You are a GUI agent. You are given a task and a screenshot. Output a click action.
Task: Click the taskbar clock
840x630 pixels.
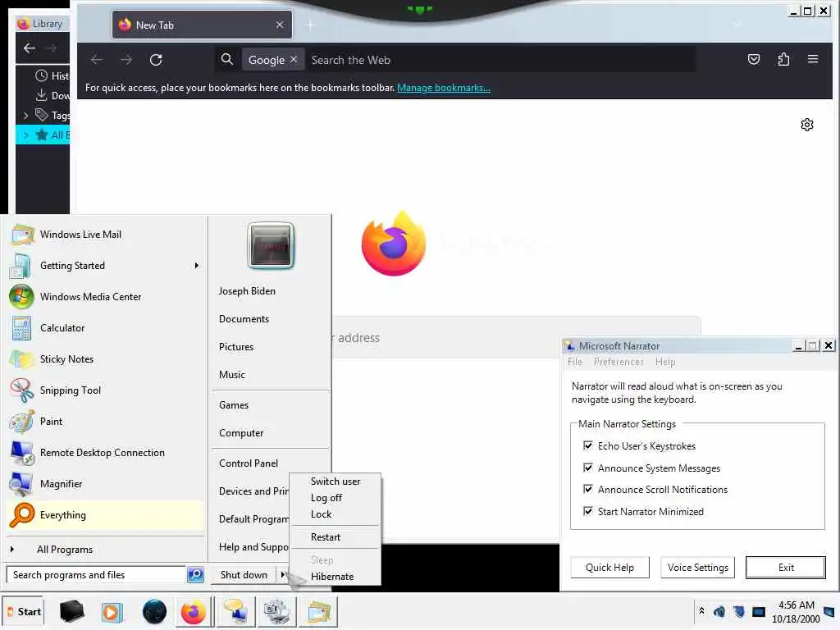[796, 612]
